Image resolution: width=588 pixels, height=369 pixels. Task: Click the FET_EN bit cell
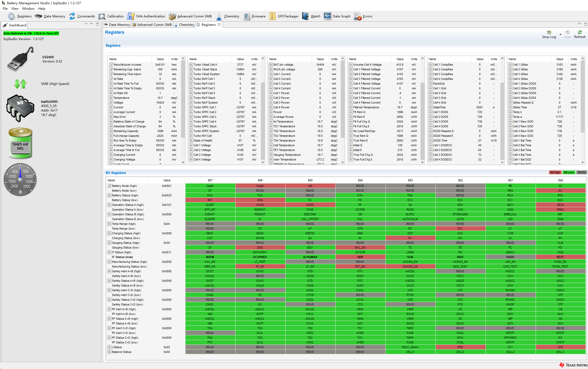click(x=360, y=266)
